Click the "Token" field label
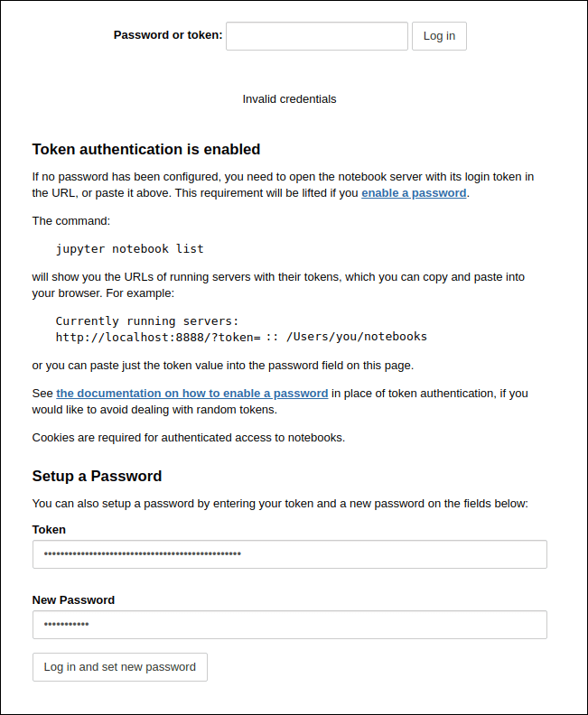 tap(49, 530)
